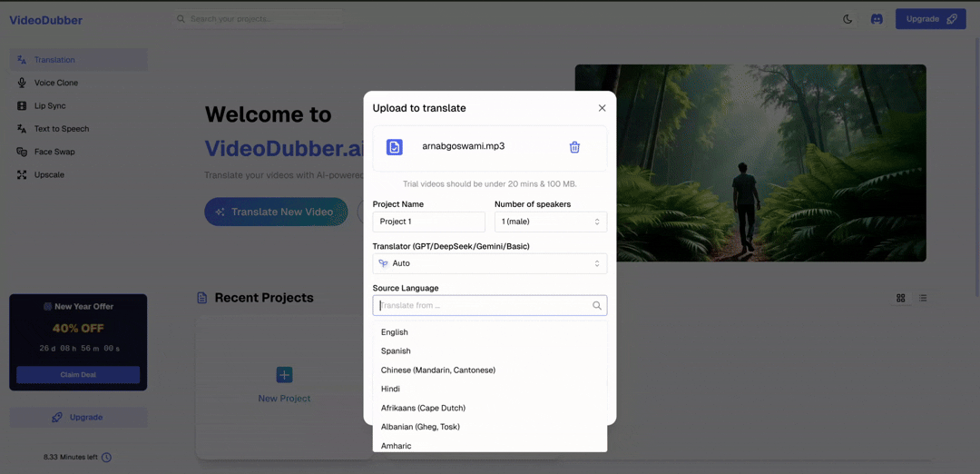Switch to grid view icon
Image resolution: width=980 pixels, height=474 pixels.
click(x=901, y=298)
